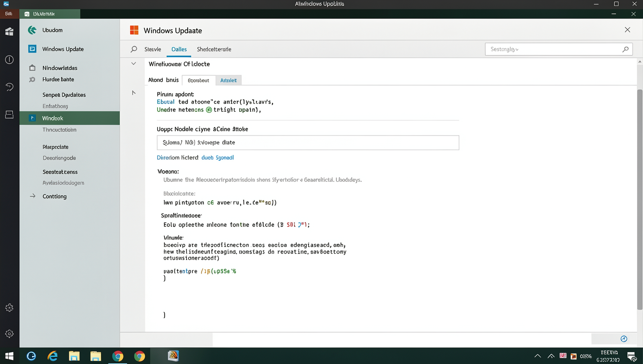Click the scrollbar up arrow
This screenshot has height=364, width=643.
(x=640, y=61)
